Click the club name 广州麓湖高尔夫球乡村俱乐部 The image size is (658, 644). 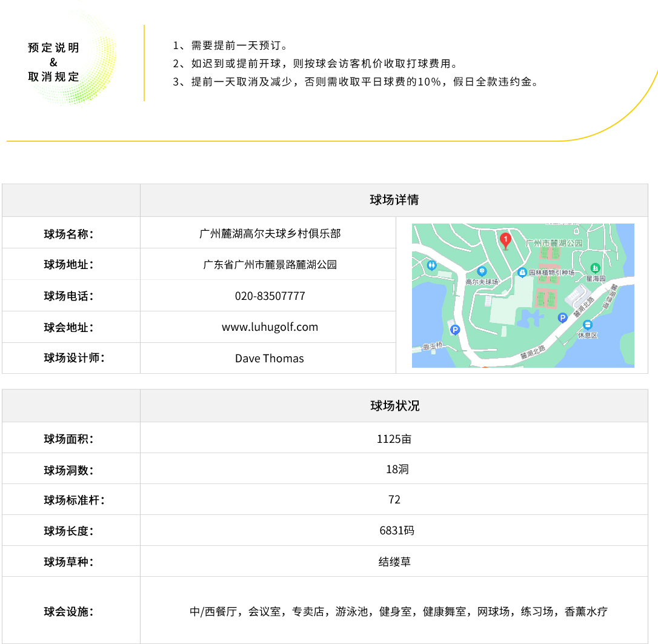coord(270,233)
